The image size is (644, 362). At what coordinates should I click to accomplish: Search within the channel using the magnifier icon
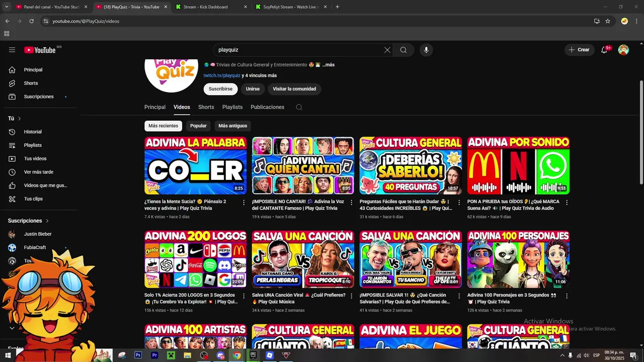[x=299, y=107]
